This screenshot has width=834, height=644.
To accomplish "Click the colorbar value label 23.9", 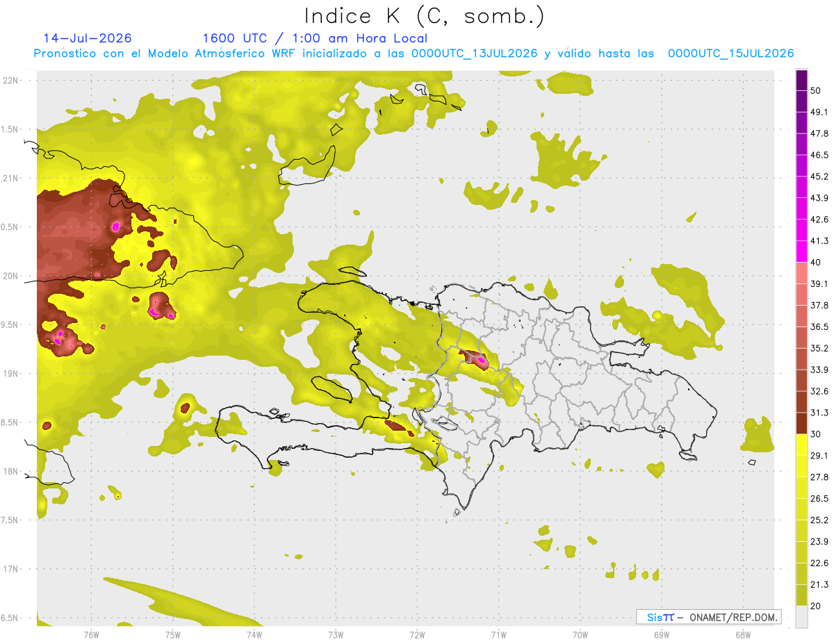I will [820, 542].
